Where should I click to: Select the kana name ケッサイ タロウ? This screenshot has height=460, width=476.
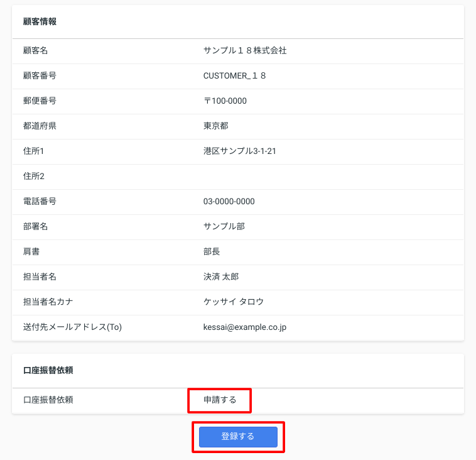[x=233, y=302]
